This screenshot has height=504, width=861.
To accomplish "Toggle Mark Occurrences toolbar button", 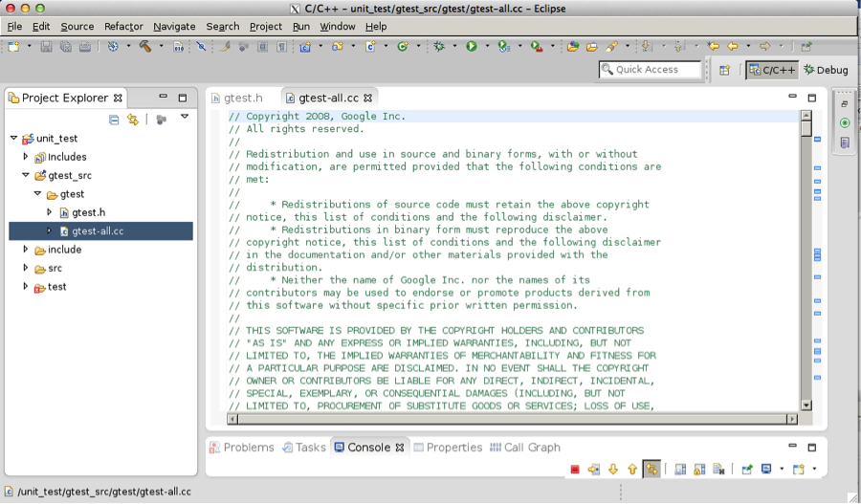I will (224, 47).
